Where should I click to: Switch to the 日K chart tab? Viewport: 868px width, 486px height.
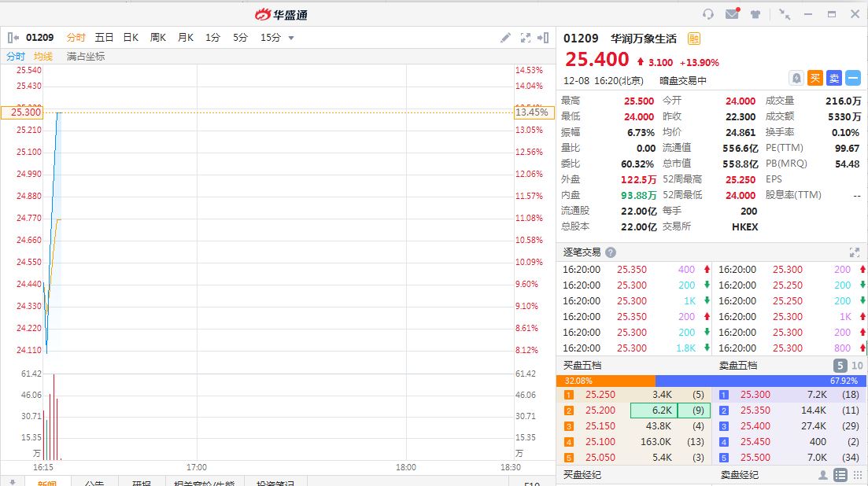pyautogui.click(x=131, y=38)
